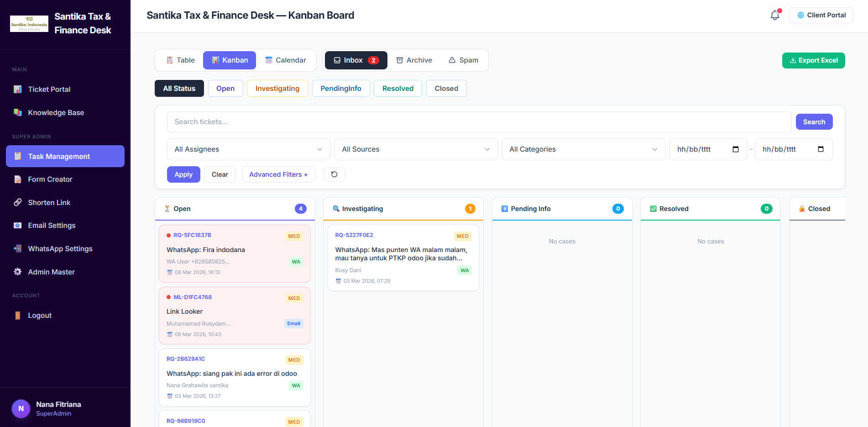The image size is (868, 427).
Task: Open Advanced Filters options
Action: click(278, 174)
